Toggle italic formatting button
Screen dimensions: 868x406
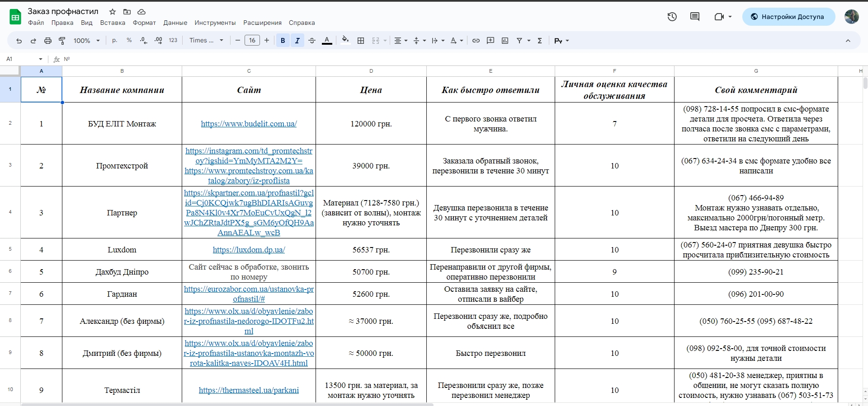(297, 41)
